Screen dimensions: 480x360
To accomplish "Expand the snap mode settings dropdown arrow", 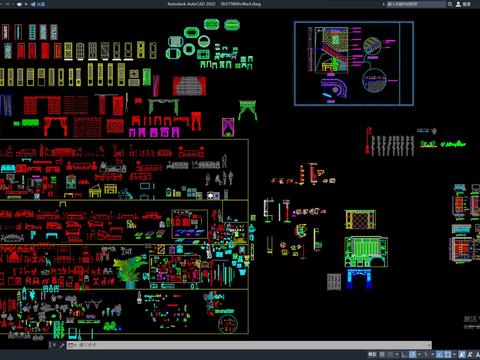I will click(397, 354).
